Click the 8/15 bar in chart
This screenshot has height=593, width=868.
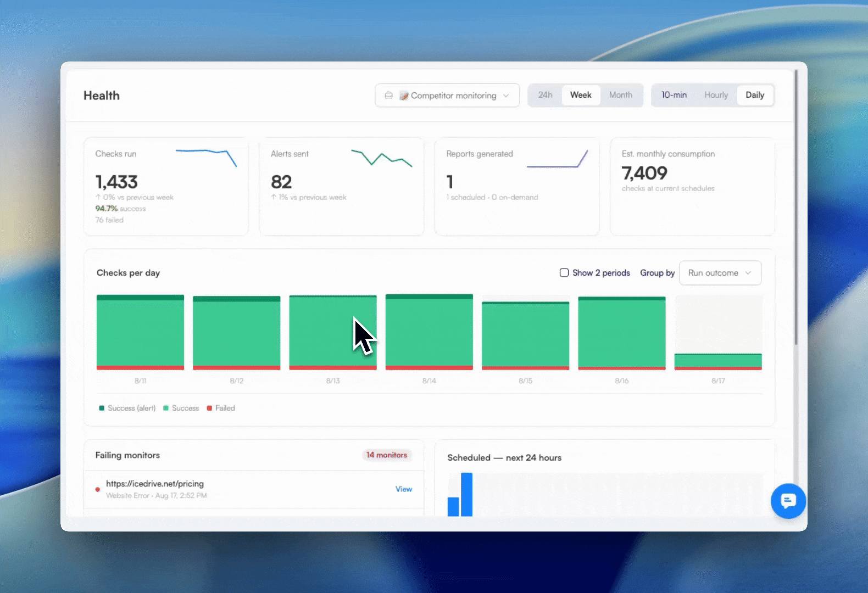526,335
